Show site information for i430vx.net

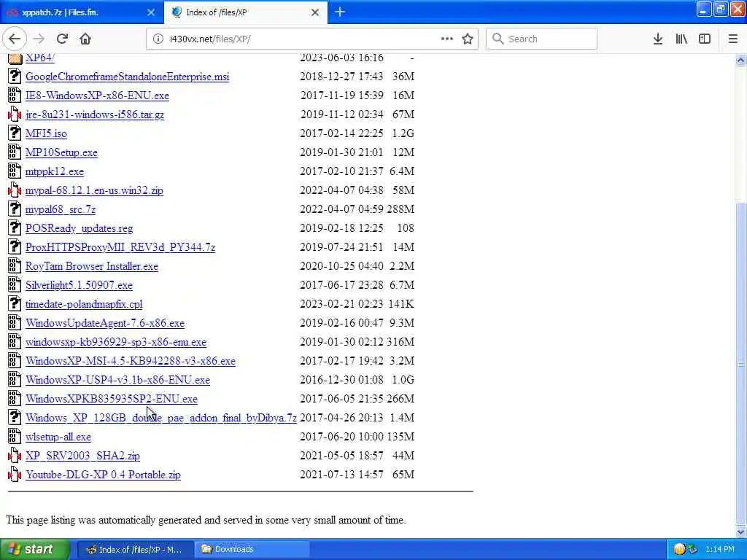pyautogui.click(x=158, y=39)
